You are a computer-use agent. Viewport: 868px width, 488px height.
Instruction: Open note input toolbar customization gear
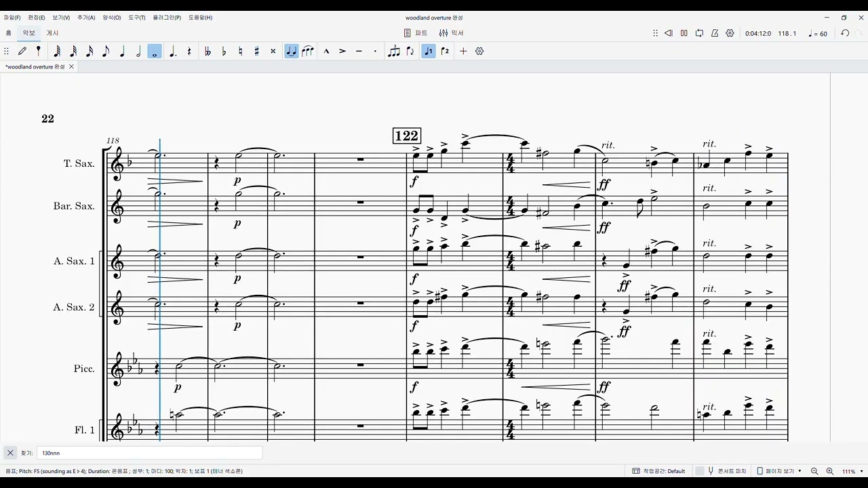(479, 51)
